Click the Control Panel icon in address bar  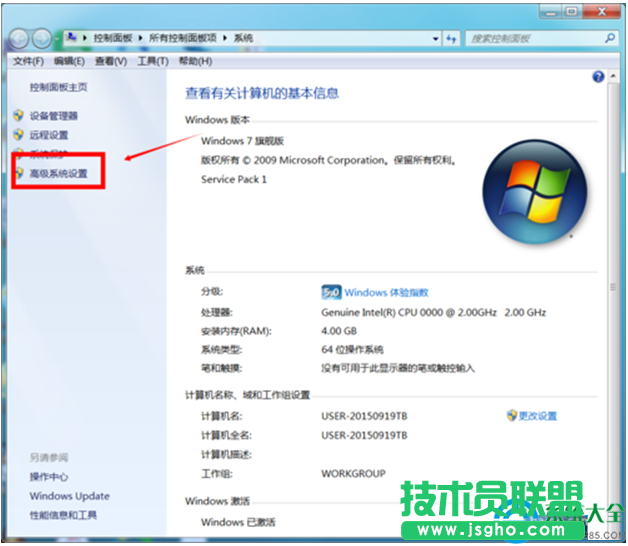[x=72, y=38]
